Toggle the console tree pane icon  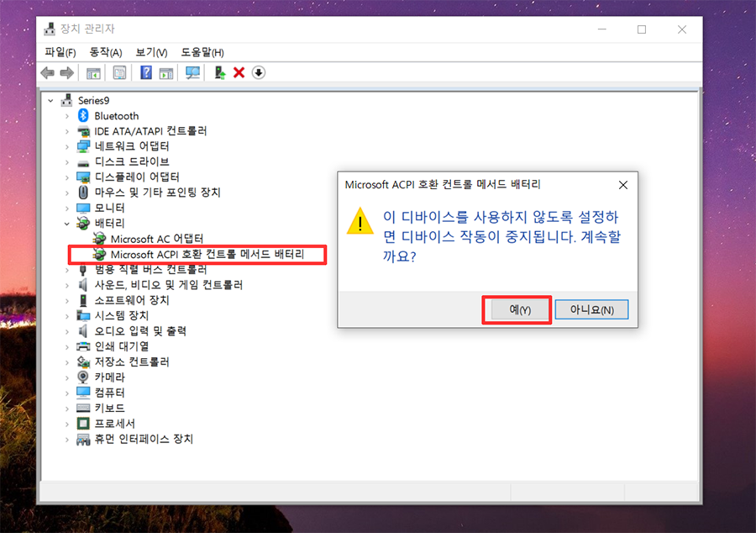(x=93, y=73)
